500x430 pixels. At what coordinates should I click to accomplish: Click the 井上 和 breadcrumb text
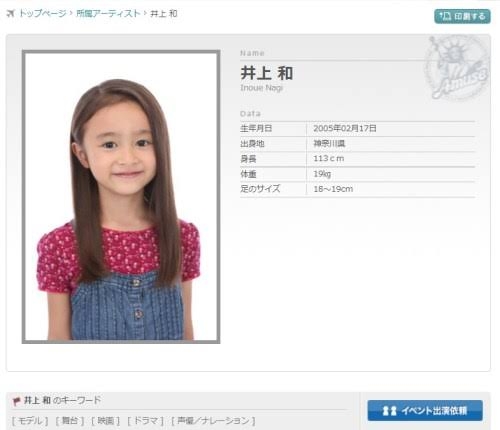(x=164, y=14)
